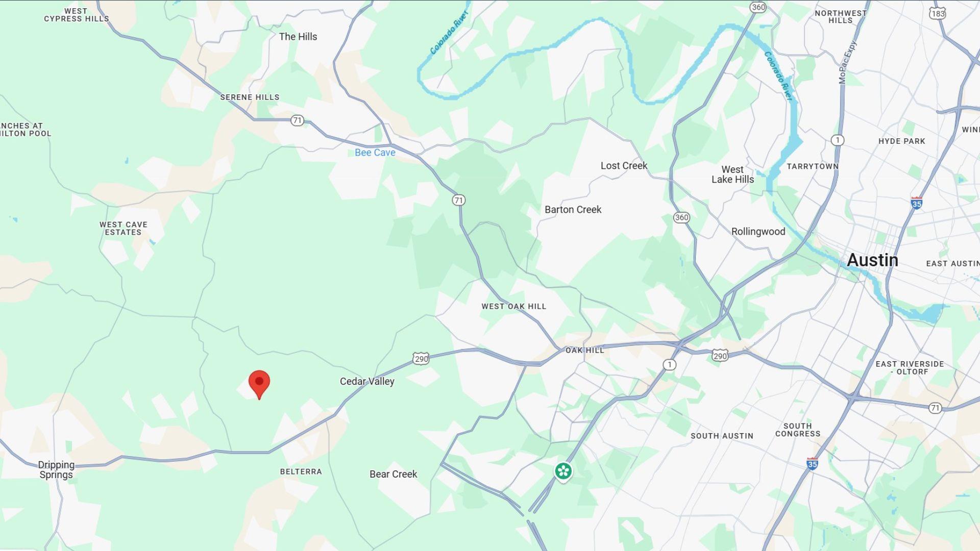Select the Austin city label
This screenshot has width=980, height=551.
click(x=872, y=260)
